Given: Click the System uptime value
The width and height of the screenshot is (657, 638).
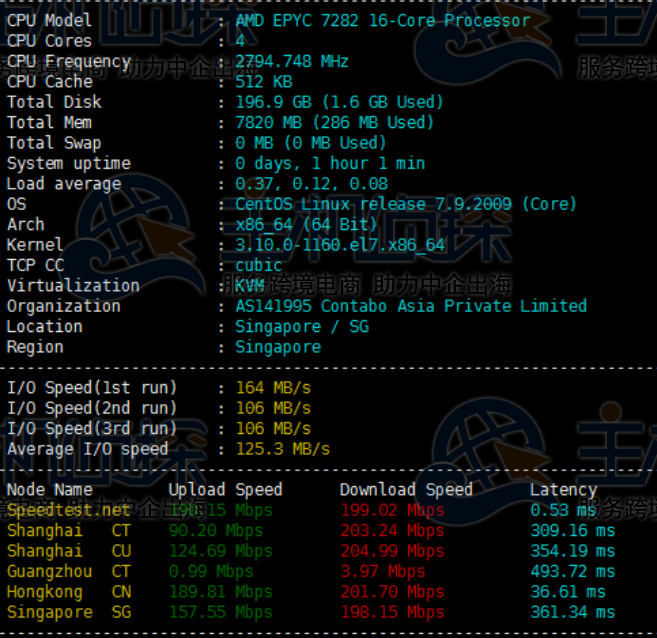Looking at the screenshot, I should [330, 163].
